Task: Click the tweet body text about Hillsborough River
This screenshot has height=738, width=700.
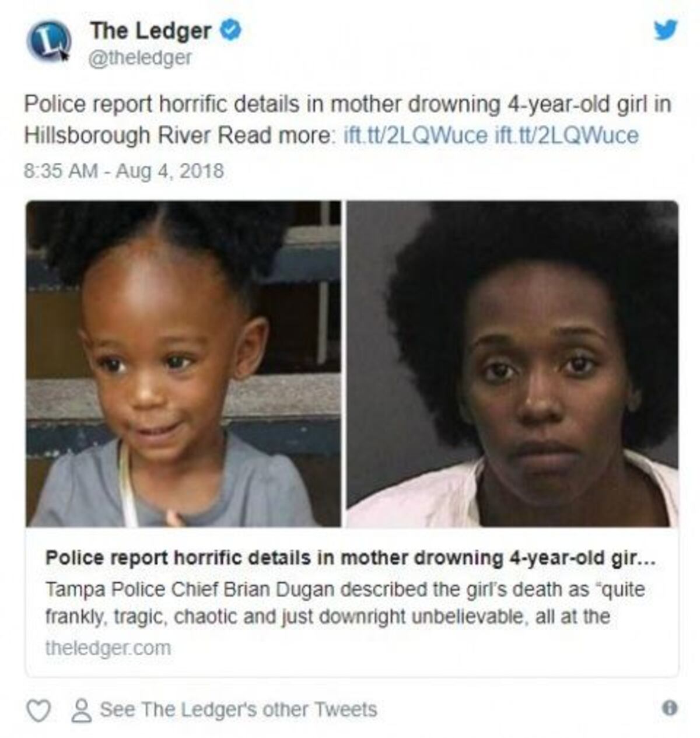Action: [348, 120]
